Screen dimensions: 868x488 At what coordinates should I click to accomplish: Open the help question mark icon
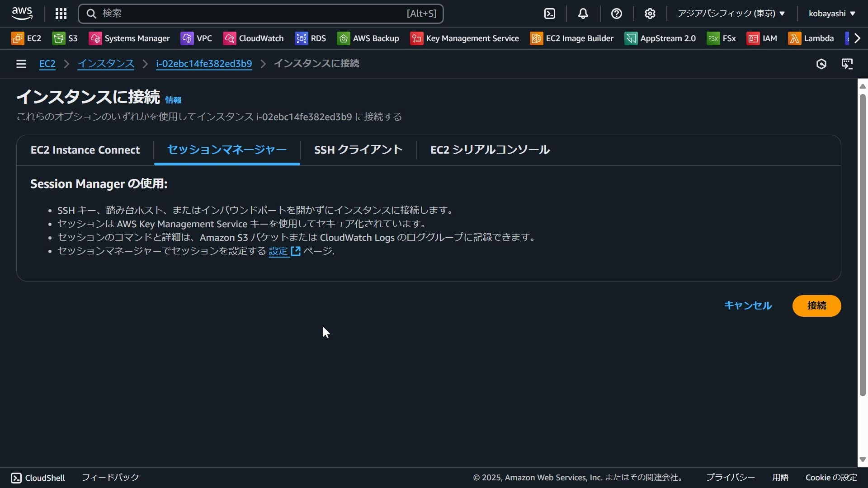click(617, 14)
